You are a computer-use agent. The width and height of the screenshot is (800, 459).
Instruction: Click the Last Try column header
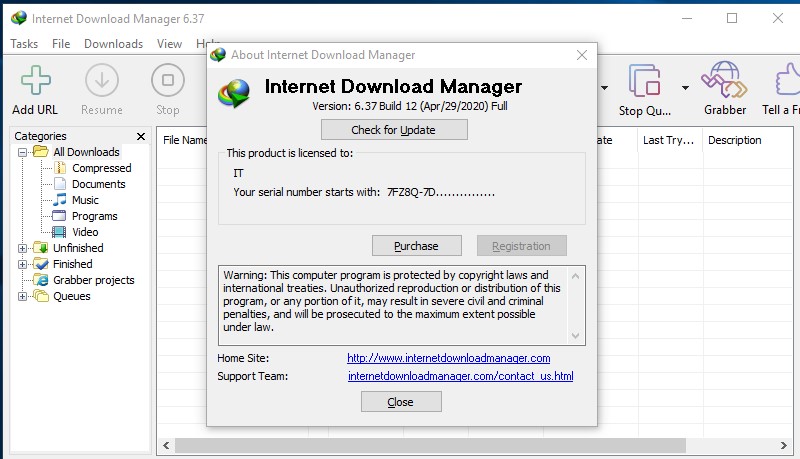(x=670, y=140)
